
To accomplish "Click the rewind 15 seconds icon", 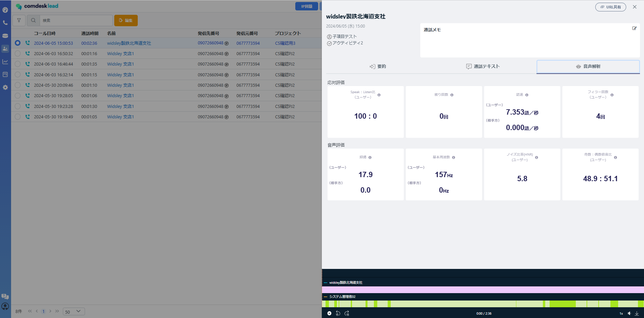I will point(338,313).
